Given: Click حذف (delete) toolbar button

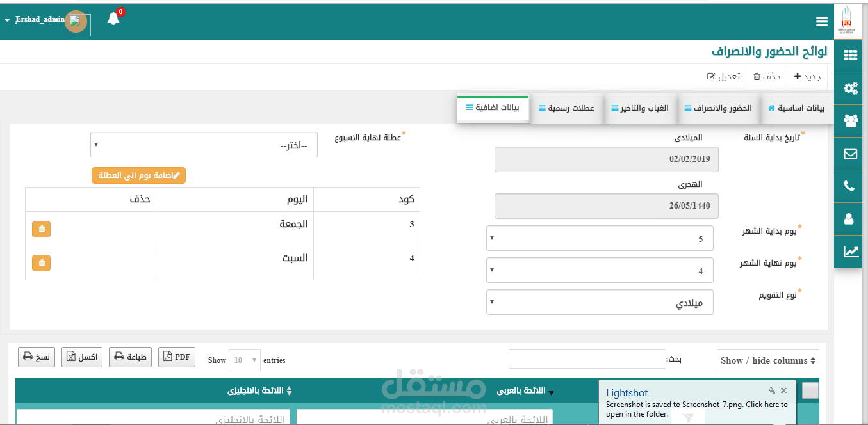Looking at the screenshot, I should point(767,76).
